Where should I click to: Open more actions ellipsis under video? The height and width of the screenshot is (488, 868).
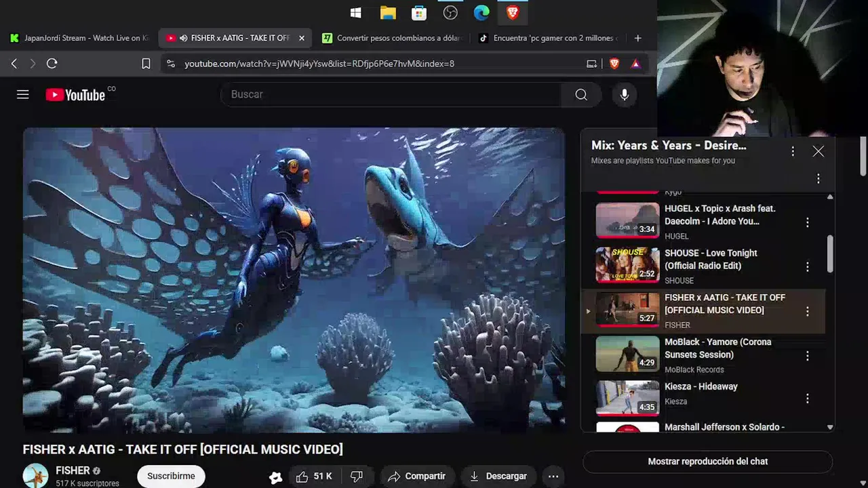click(553, 476)
